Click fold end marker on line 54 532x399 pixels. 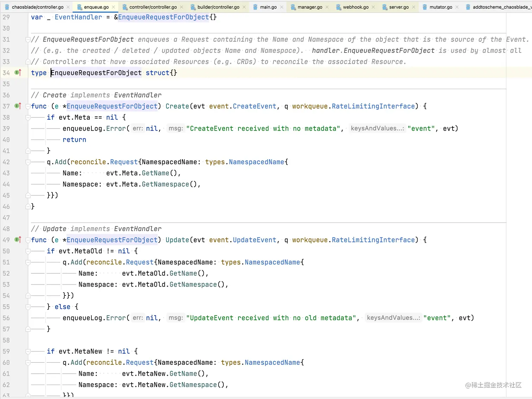pyautogui.click(x=28, y=296)
